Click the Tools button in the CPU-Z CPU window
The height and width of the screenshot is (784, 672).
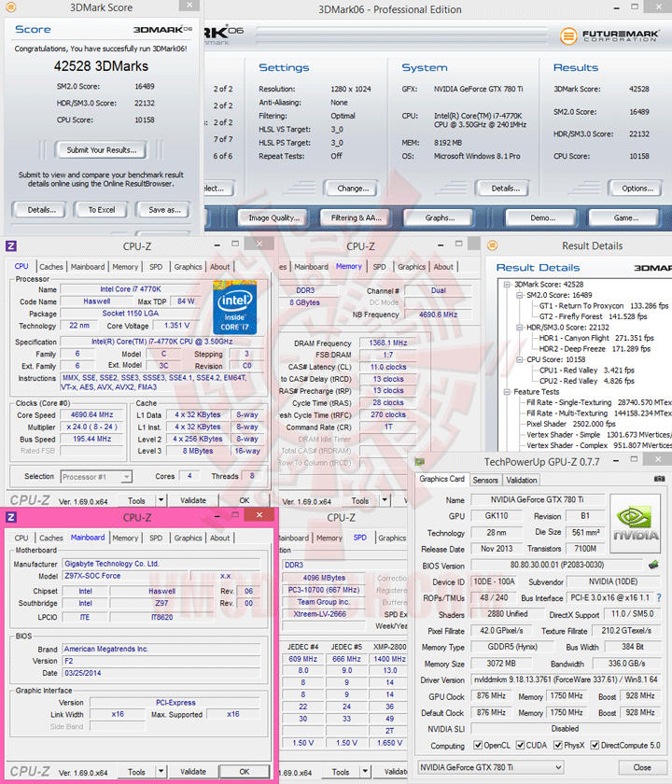136,500
